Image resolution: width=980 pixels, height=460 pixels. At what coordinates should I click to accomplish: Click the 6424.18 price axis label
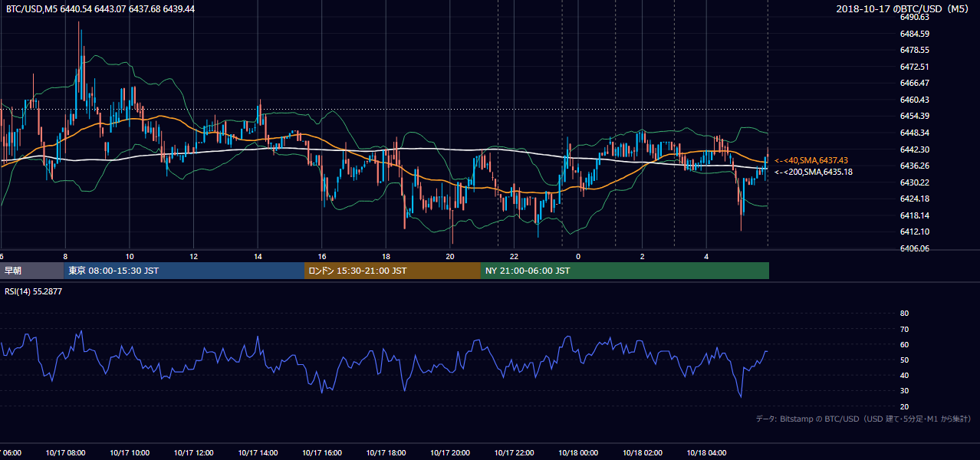click(915, 199)
